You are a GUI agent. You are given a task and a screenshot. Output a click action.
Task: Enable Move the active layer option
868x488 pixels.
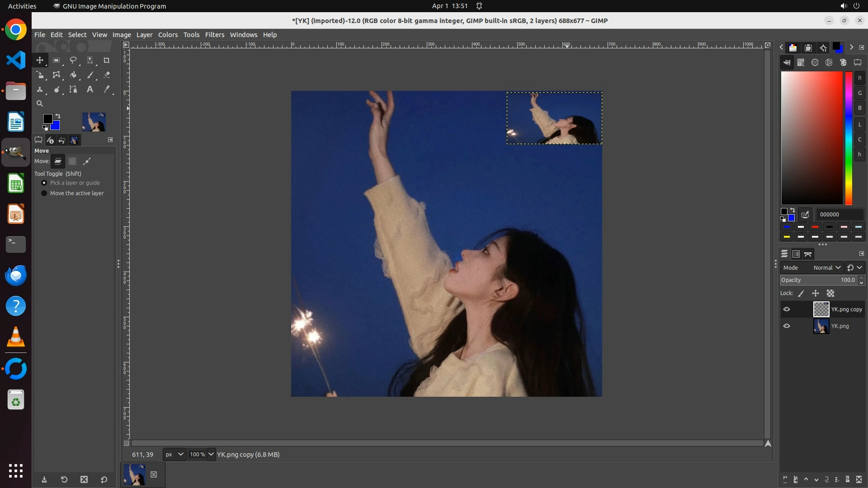(x=44, y=193)
